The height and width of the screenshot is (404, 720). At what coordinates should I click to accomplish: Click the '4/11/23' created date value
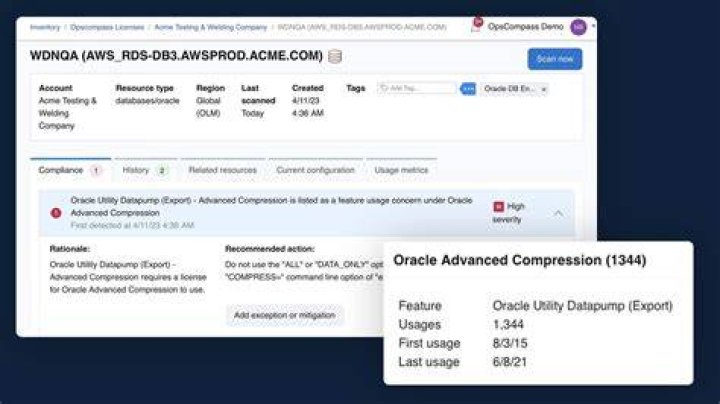(x=305, y=101)
